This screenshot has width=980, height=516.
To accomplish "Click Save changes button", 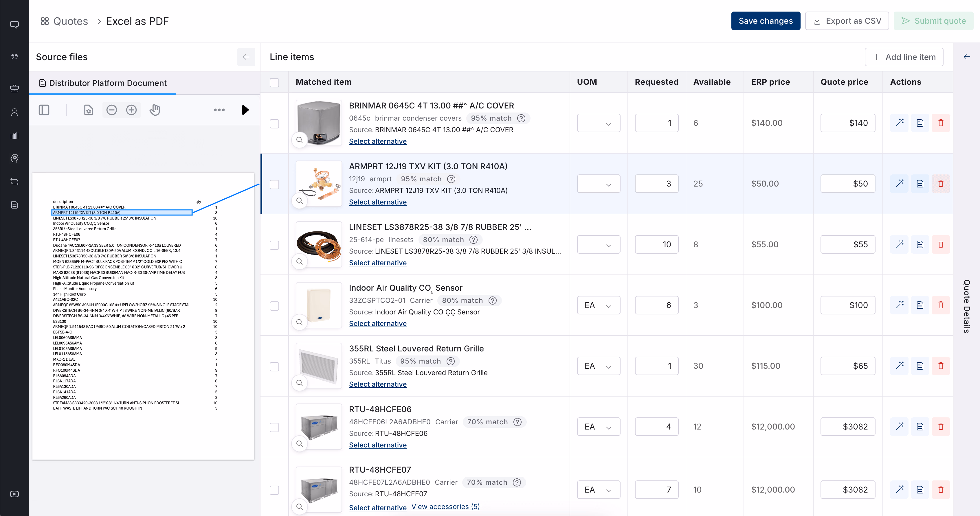I will (766, 21).
